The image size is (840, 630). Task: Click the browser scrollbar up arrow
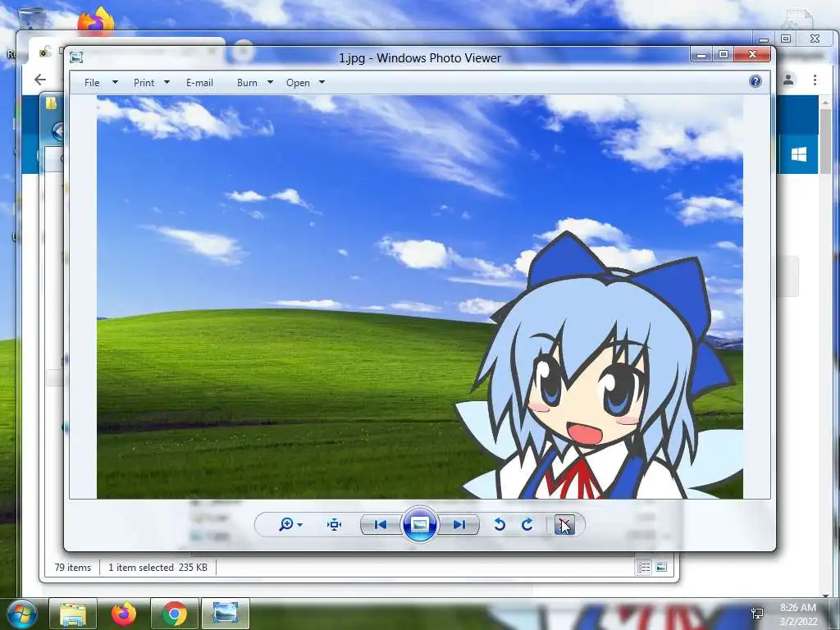pos(825,103)
